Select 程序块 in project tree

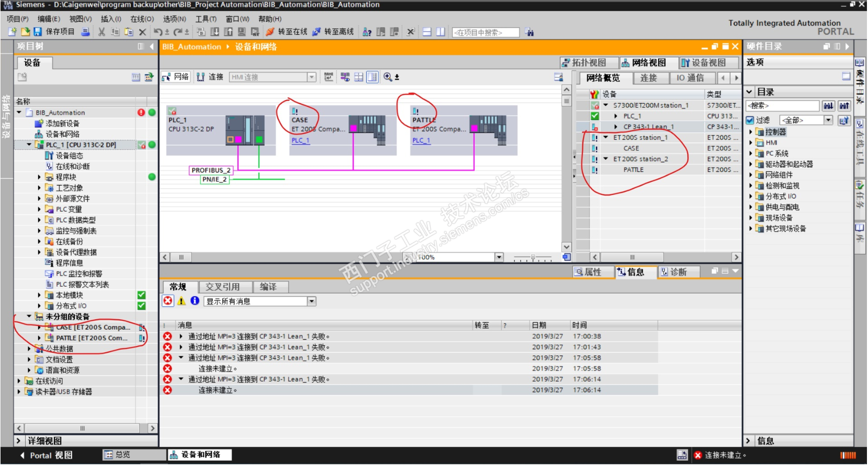click(x=66, y=177)
